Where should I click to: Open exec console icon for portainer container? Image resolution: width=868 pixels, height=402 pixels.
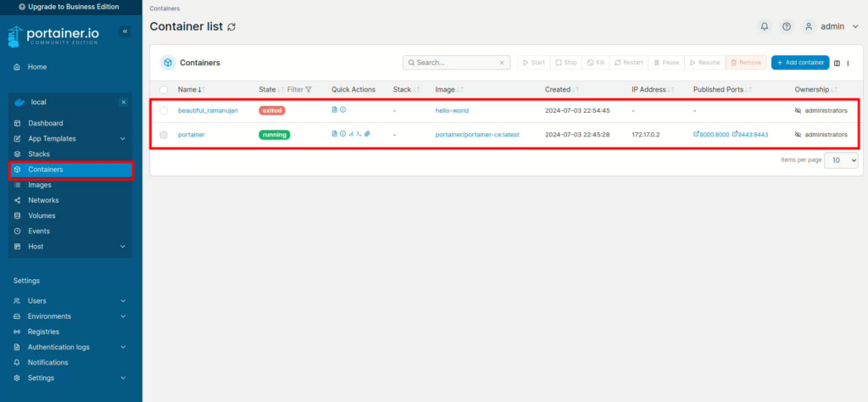(x=359, y=134)
